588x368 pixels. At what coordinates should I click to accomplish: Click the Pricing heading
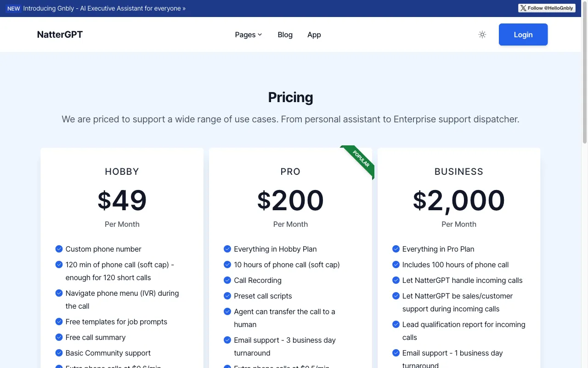pos(290,98)
